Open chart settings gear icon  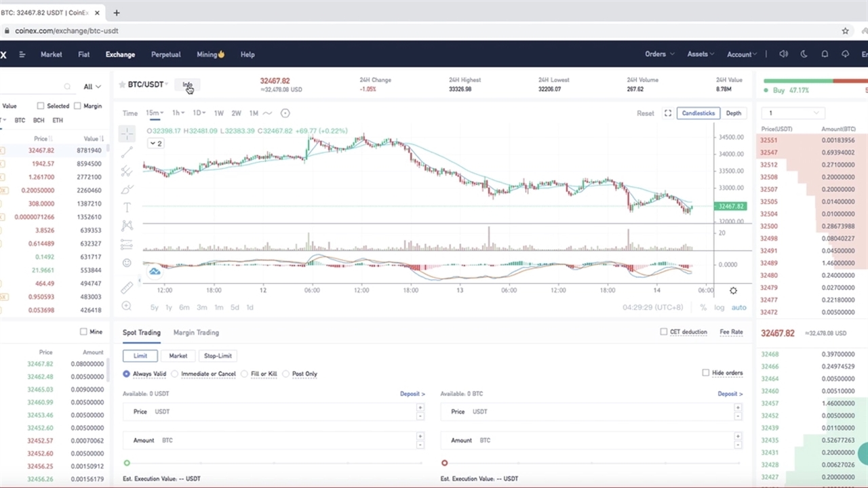[733, 291]
